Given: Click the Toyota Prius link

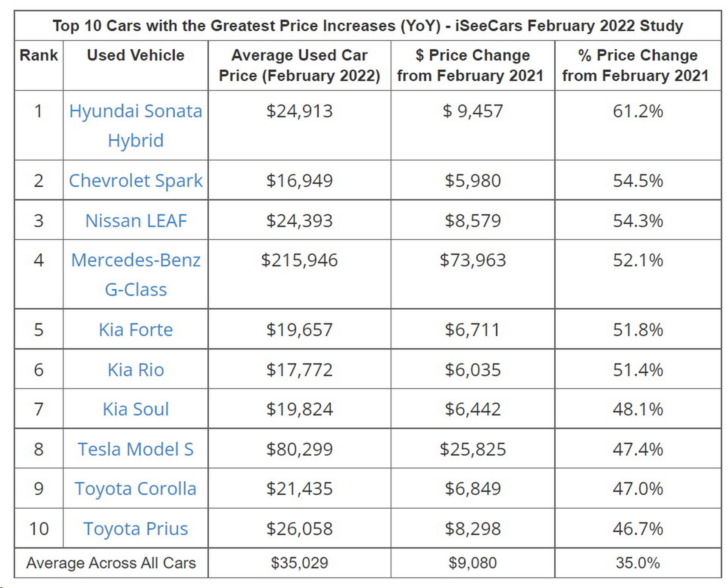Looking at the screenshot, I should point(135,529).
